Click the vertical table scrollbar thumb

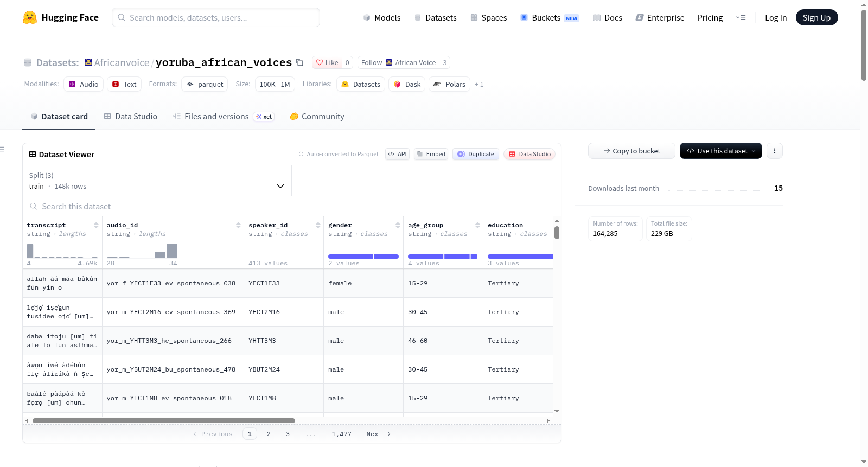557,233
